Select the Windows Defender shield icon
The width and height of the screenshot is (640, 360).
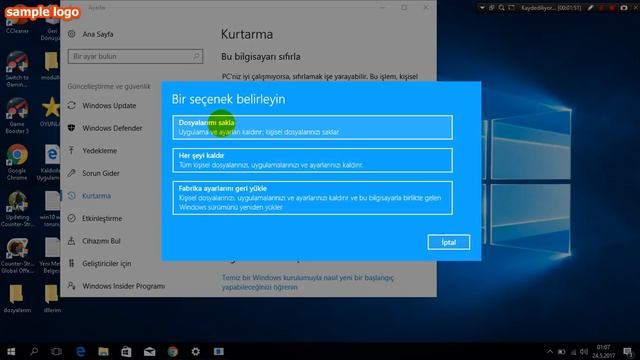pyautogui.click(x=72, y=128)
